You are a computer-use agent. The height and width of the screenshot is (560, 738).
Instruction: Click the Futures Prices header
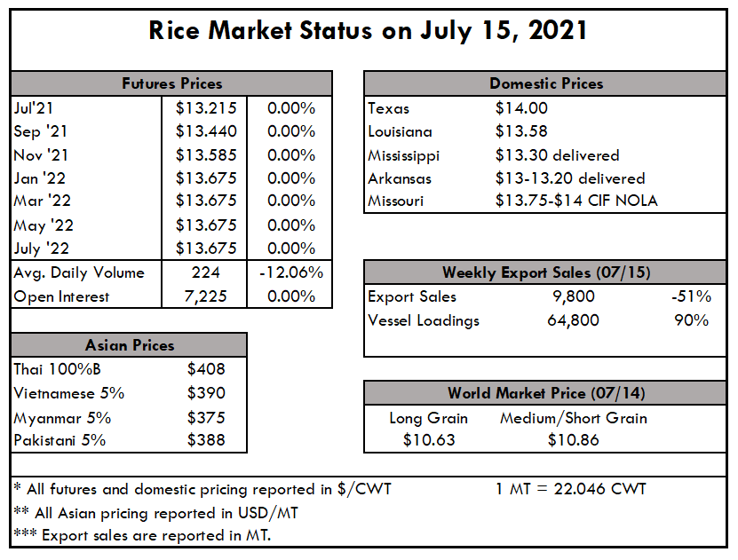pos(171,83)
